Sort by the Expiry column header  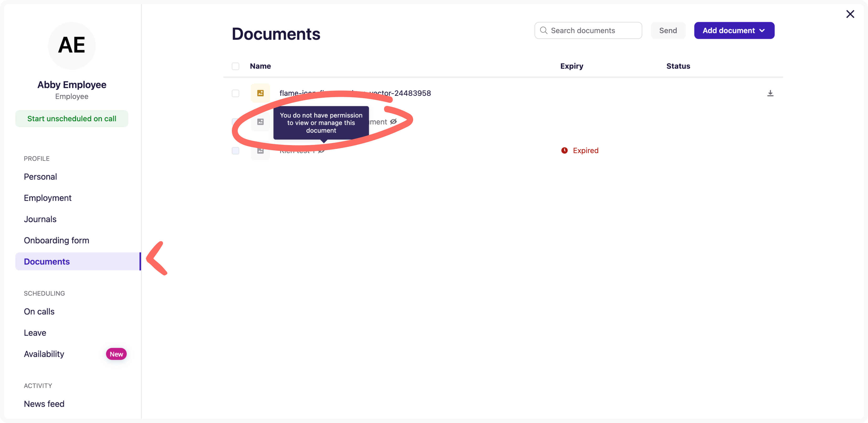point(572,66)
